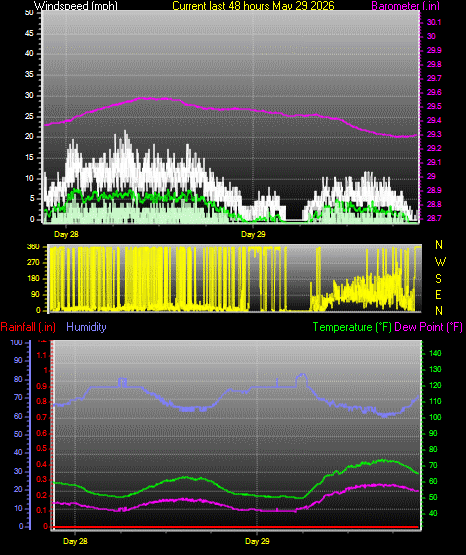The height and width of the screenshot is (555, 466).
Task: Click the Day 29 marker under temperature chart
Action: coord(257,541)
